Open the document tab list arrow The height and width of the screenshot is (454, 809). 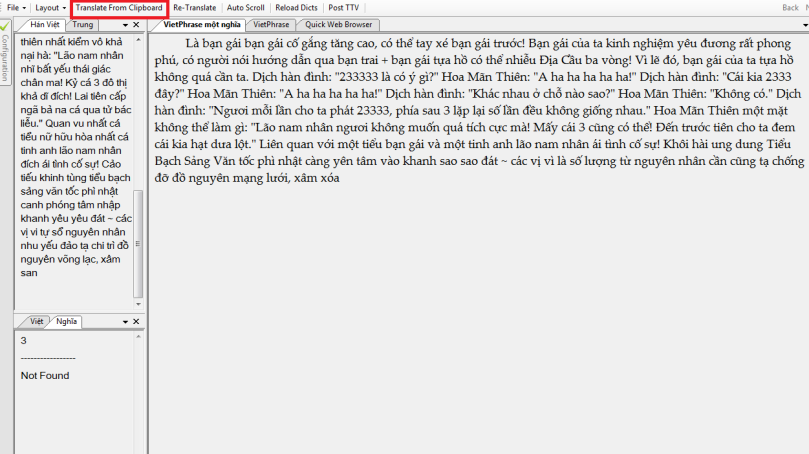click(x=803, y=24)
